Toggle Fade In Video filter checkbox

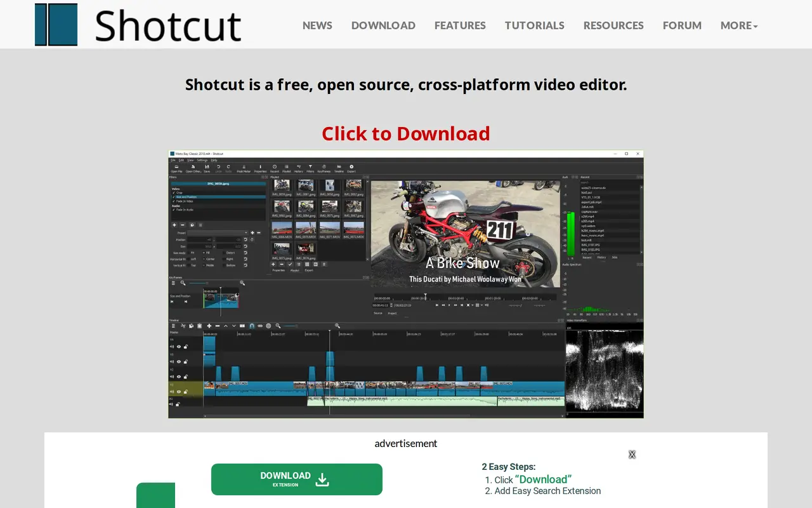[173, 201]
